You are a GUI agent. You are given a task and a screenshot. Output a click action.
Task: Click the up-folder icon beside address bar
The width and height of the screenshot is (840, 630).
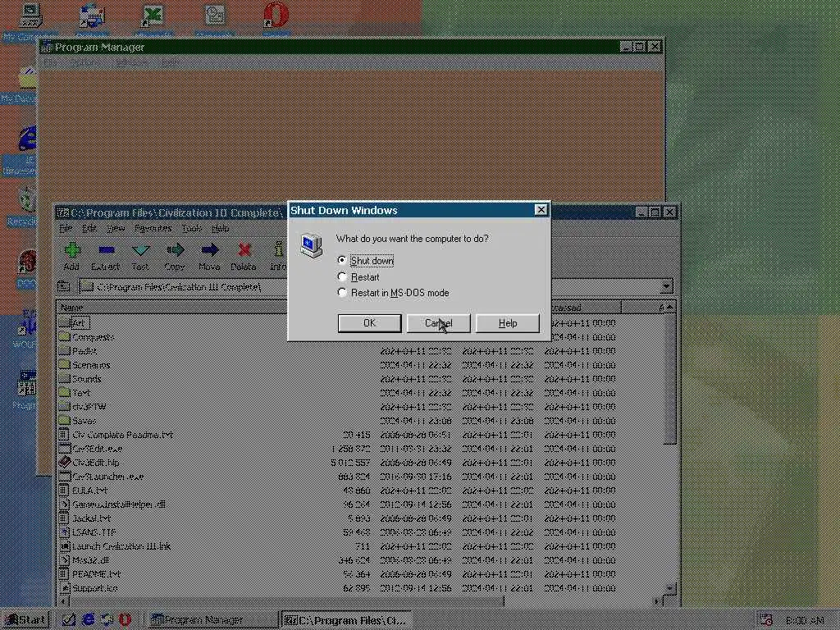tap(64, 286)
